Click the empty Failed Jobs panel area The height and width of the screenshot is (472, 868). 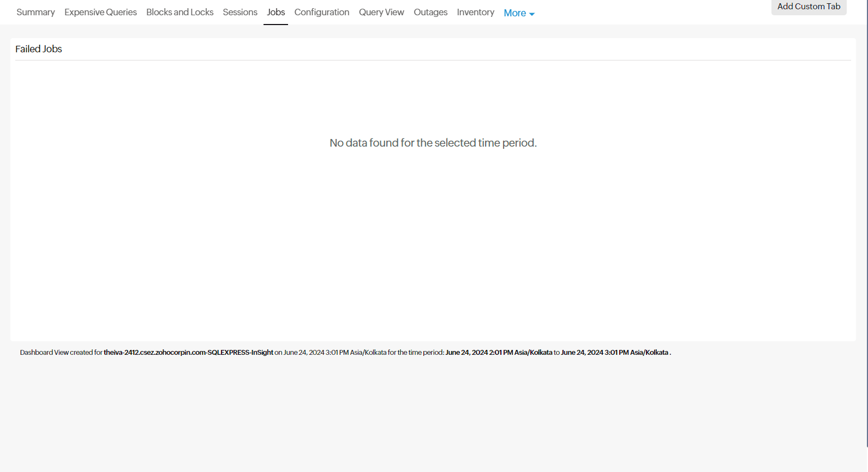pyautogui.click(x=433, y=245)
